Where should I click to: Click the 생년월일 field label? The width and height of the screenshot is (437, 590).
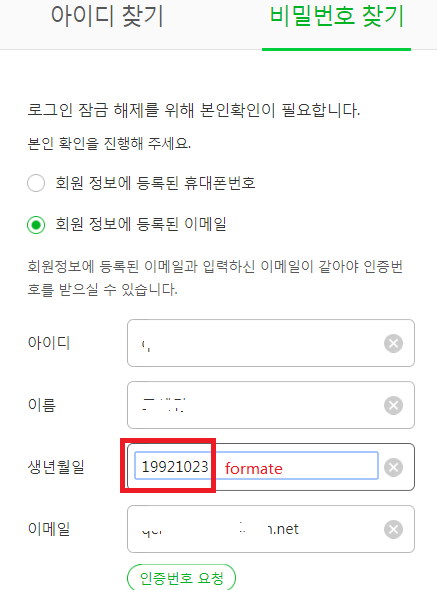[56, 467]
